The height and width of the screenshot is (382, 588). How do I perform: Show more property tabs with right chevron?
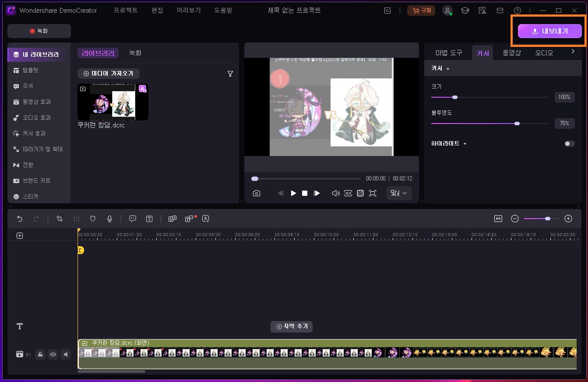pos(573,52)
